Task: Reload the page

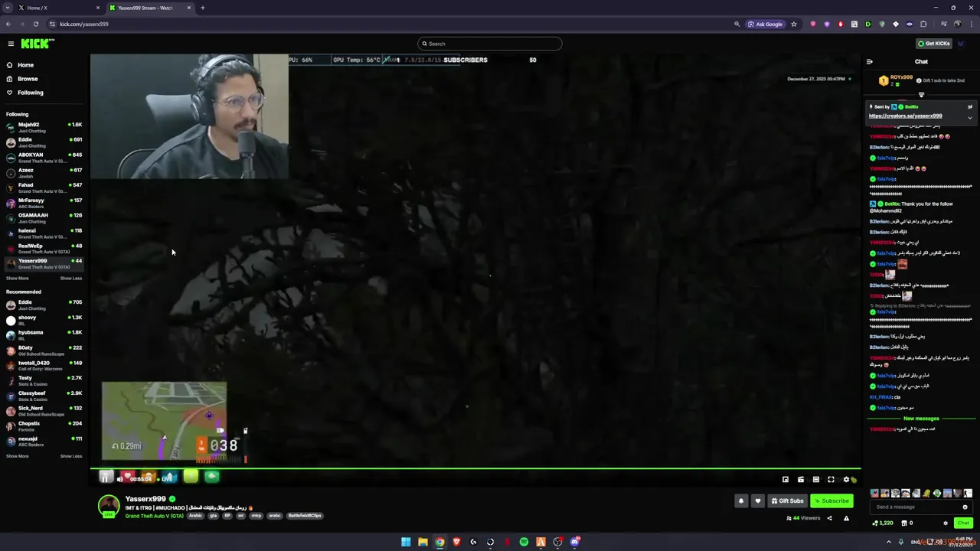Action: (x=35, y=24)
